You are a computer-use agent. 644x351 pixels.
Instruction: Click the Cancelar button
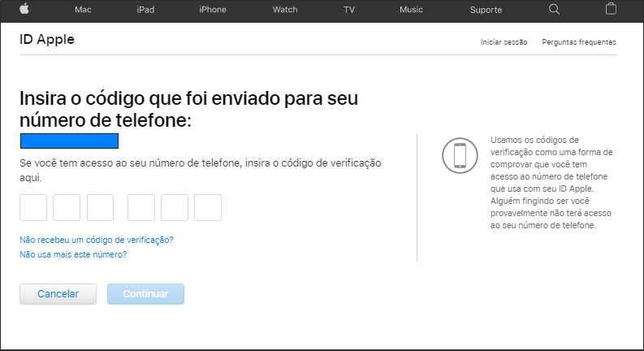[x=58, y=294]
